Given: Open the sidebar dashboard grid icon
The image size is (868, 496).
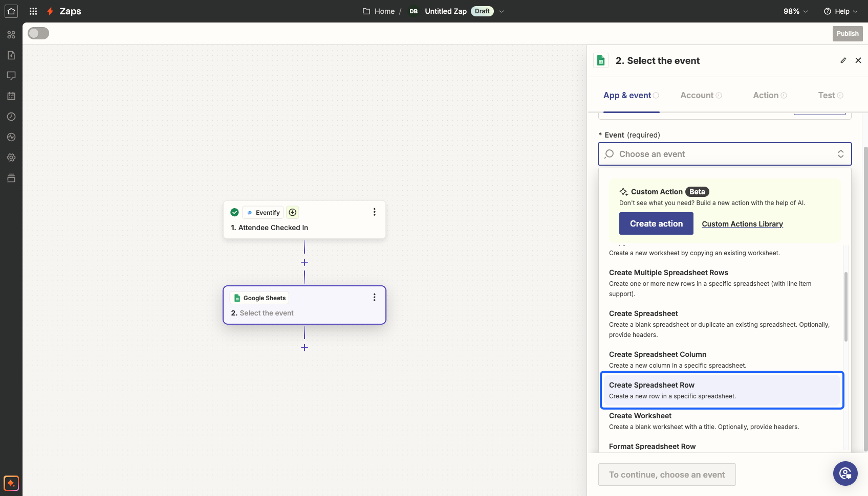Looking at the screenshot, I should [11, 35].
